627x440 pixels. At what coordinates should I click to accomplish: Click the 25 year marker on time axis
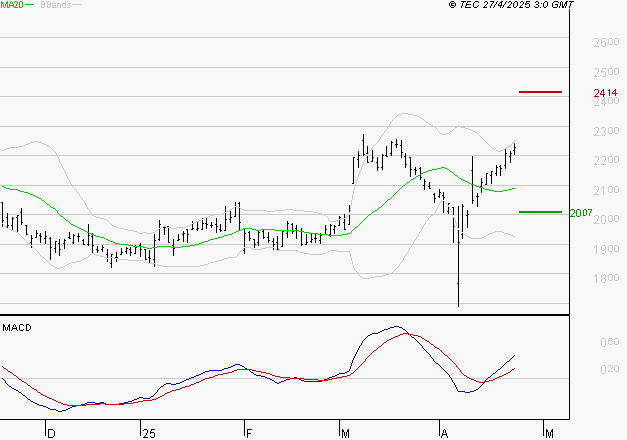(149, 434)
